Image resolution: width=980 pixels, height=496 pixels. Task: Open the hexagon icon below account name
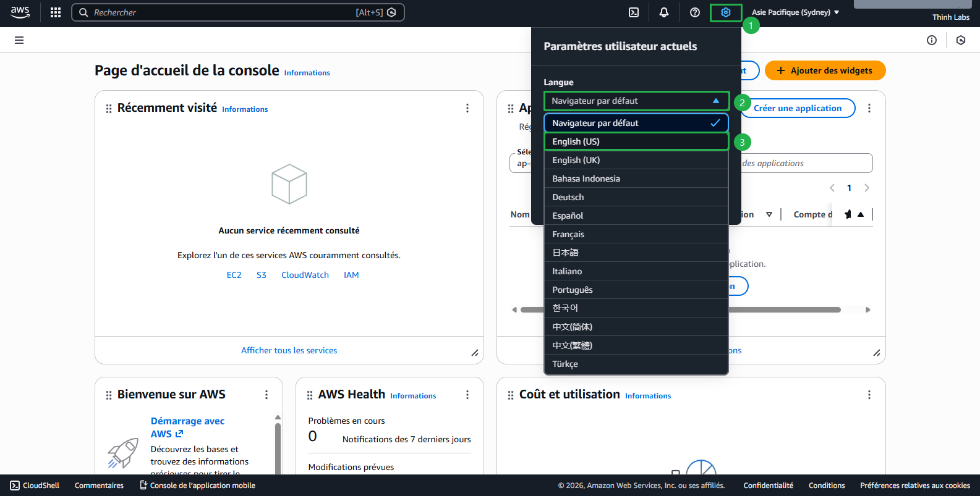pyautogui.click(x=961, y=40)
